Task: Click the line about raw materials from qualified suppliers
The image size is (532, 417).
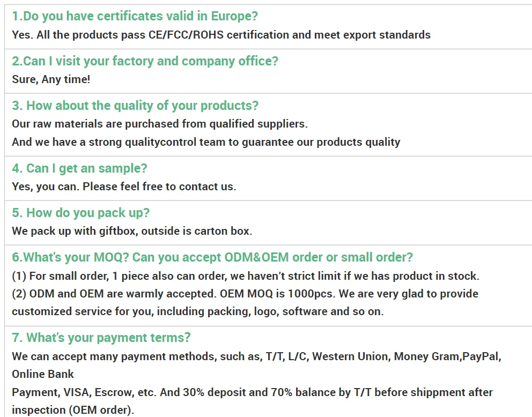Action: 160,124
